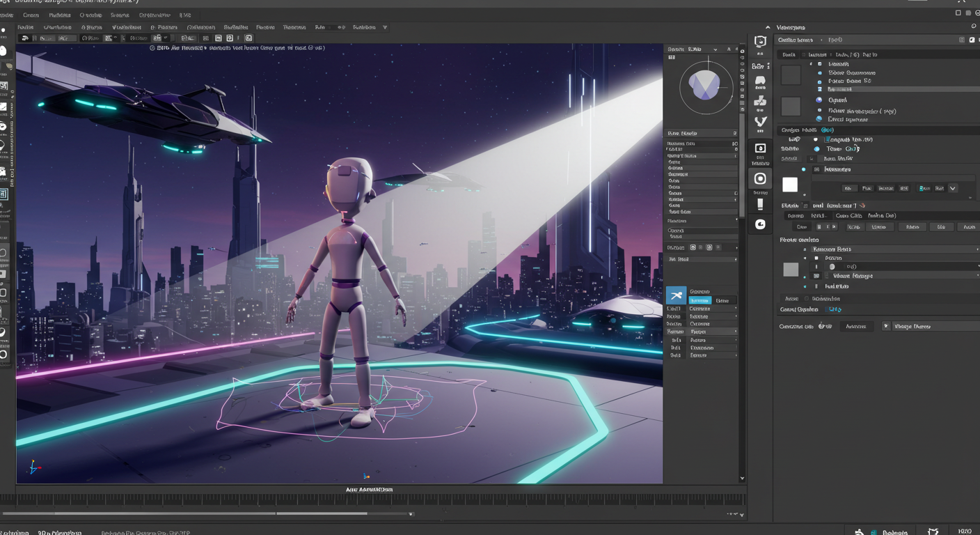Collapse the panel using the upward chevron in the properties header

tap(768, 27)
